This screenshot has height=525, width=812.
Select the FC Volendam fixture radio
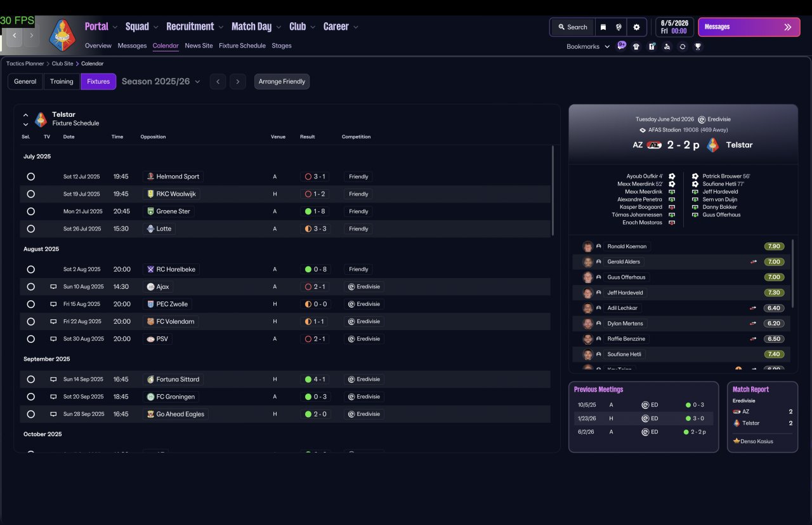[x=30, y=322]
